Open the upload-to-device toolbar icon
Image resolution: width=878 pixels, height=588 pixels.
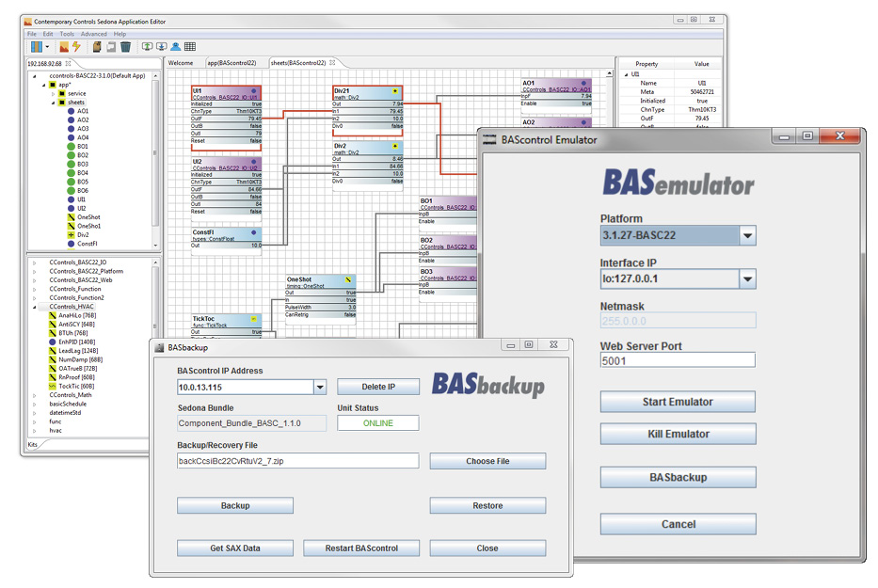[146, 47]
